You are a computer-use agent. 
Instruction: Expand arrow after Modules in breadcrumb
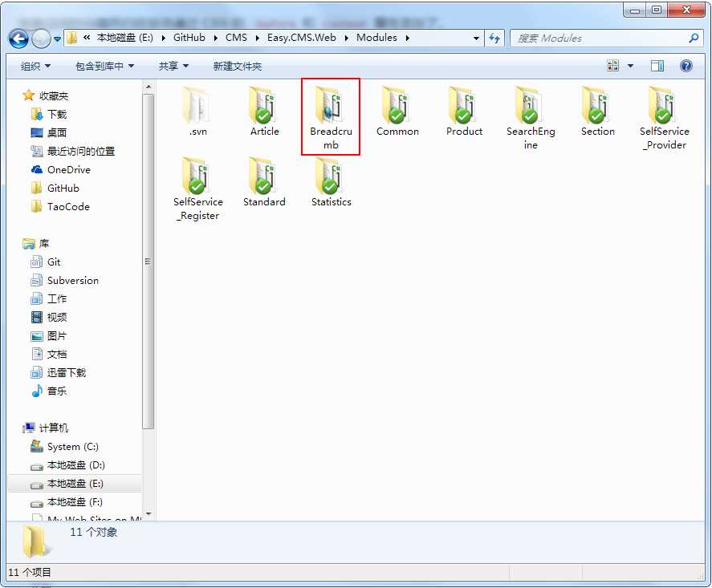point(407,39)
